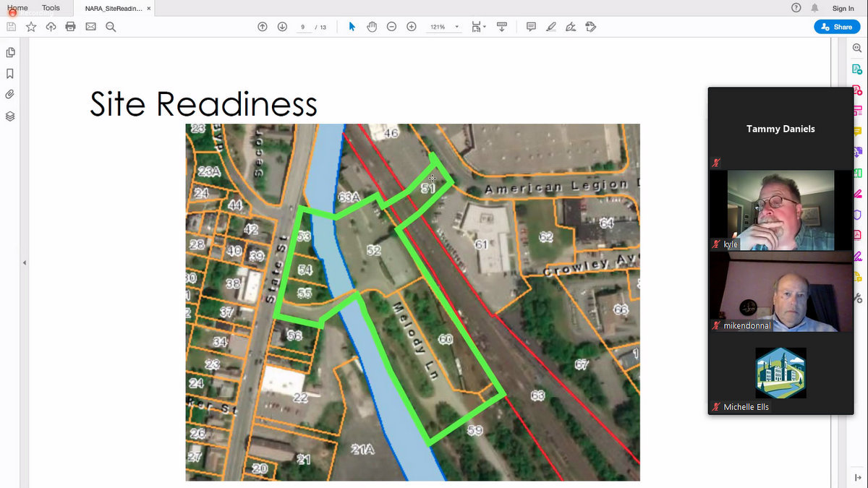This screenshot has height=488, width=868.
Task: Click the blue Share button
Action: tap(837, 27)
